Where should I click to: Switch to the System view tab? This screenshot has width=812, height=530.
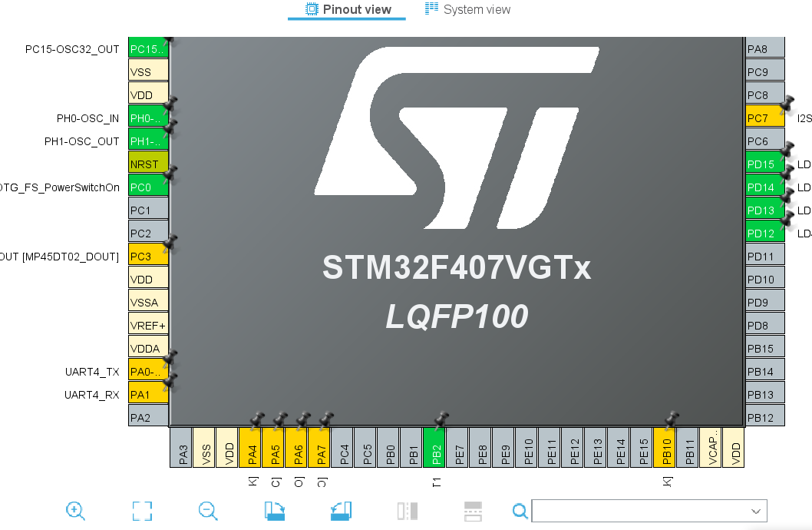pos(467,9)
